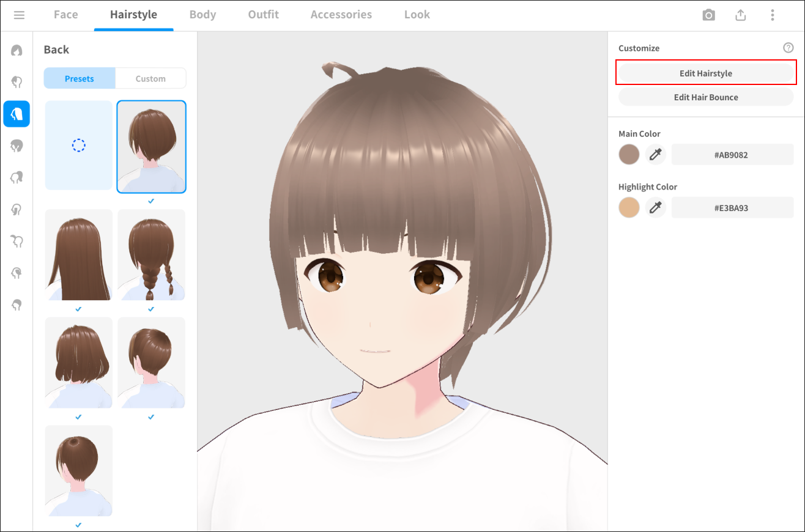Switch to the Outfit tab
Image resolution: width=805 pixels, height=532 pixels.
[x=264, y=15]
